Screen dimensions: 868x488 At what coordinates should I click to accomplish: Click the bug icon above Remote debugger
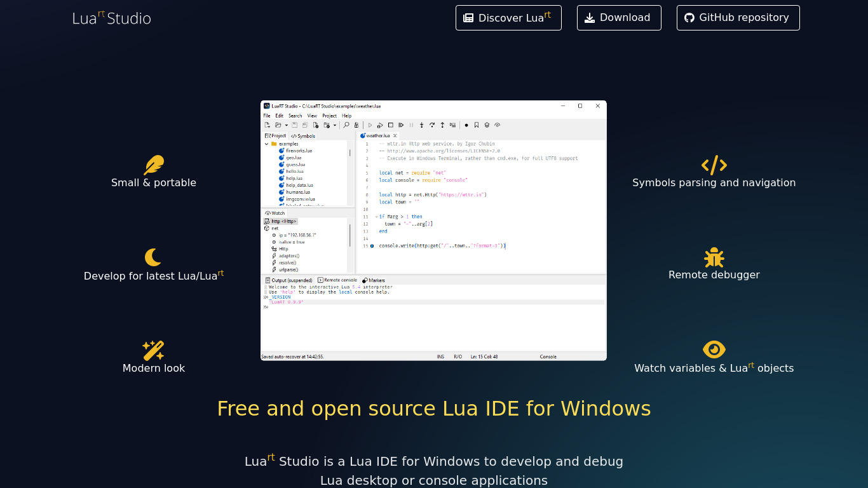pyautogui.click(x=714, y=257)
